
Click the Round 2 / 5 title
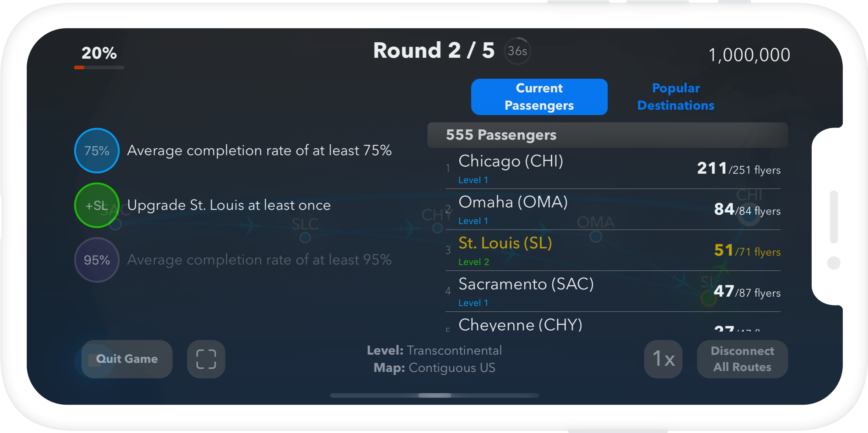434,51
